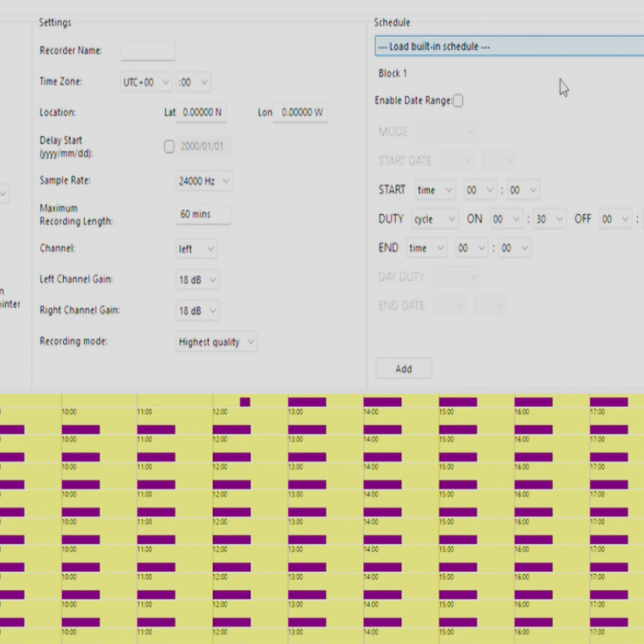Click a purple recording bar near 12:00
The height and width of the screenshot is (644, 644).
tap(232, 428)
